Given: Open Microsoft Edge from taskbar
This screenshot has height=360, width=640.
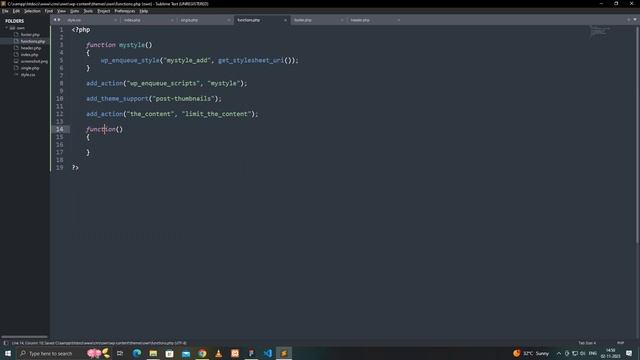Looking at the screenshot, I should (137, 353).
